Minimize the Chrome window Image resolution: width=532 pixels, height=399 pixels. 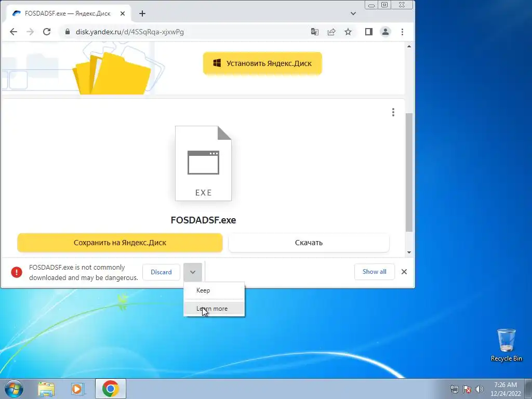371,5
